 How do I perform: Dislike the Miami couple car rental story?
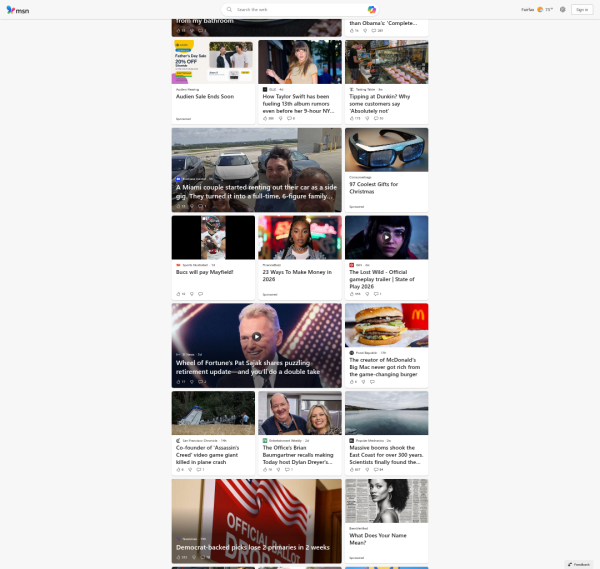[x=192, y=206]
